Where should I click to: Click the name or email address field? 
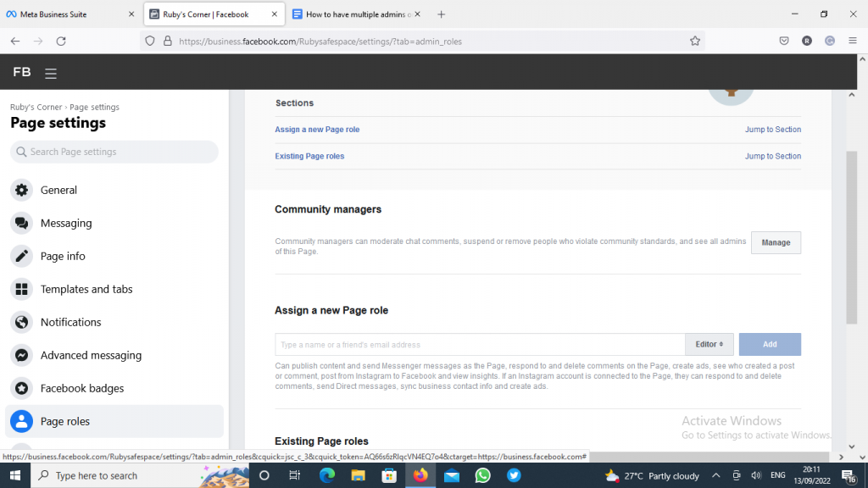click(x=480, y=344)
